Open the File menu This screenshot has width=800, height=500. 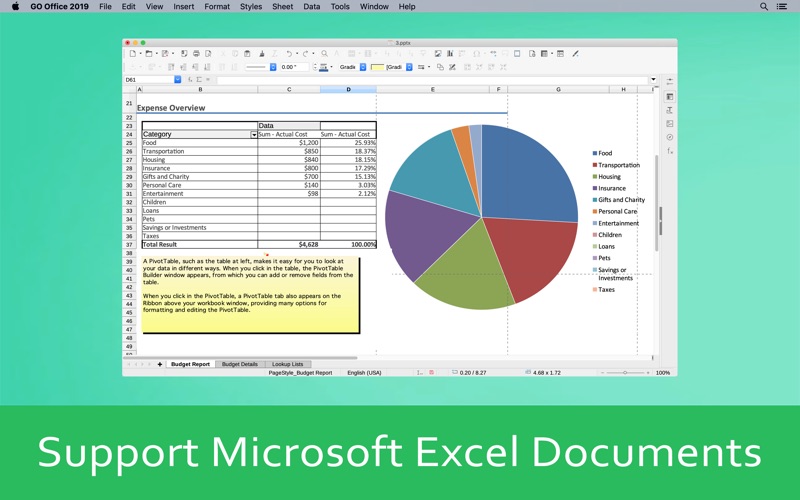coord(105,7)
